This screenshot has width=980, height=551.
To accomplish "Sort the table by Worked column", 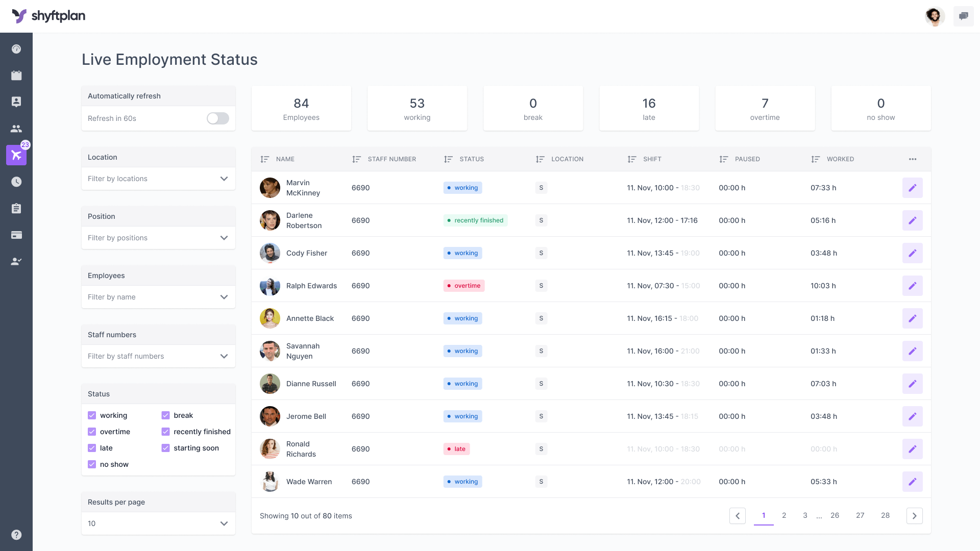I will [815, 159].
